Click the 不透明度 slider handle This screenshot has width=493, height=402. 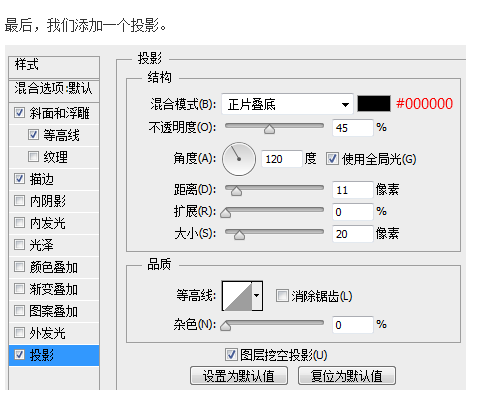pos(269,129)
